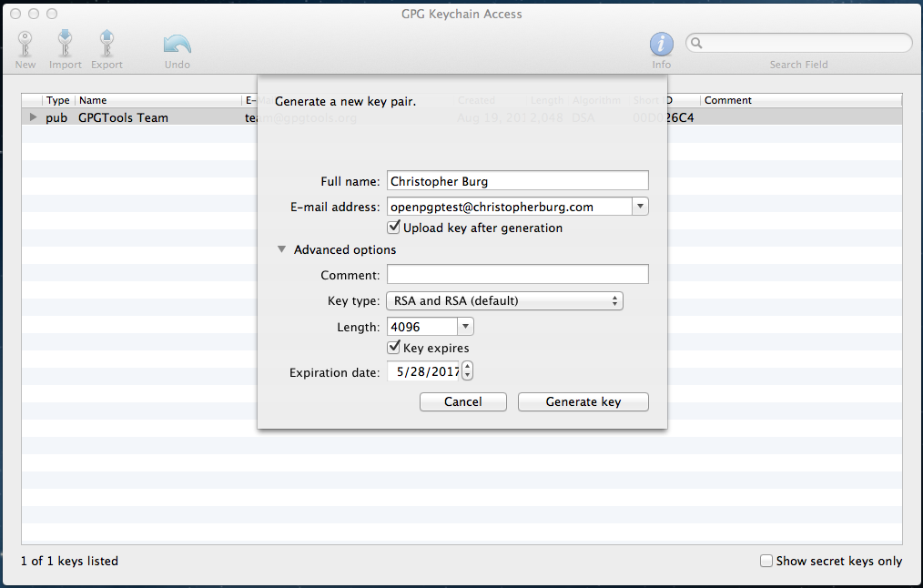Click the Export key toolbar icon

pyautogui.click(x=106, y=44)
